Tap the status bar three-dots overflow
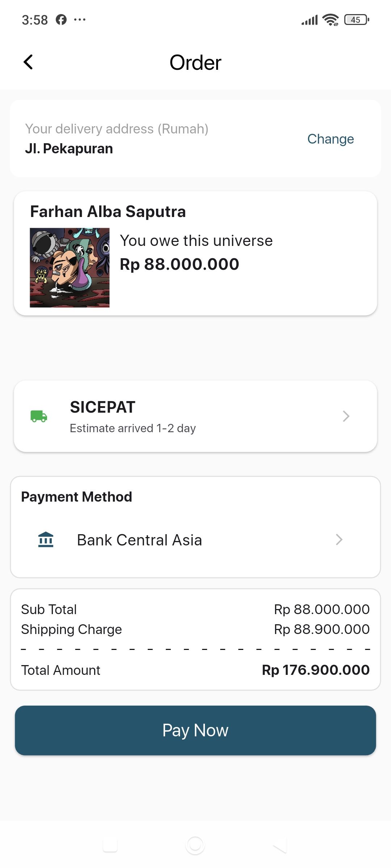391x868 pixels. (80, 20)
